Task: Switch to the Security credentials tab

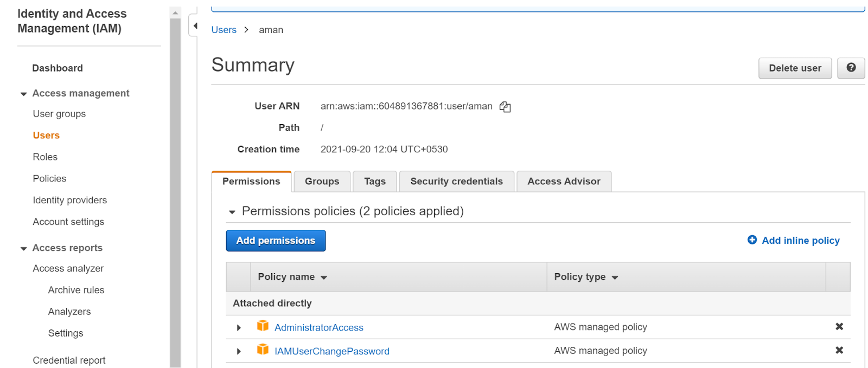Action: [456, 182]
